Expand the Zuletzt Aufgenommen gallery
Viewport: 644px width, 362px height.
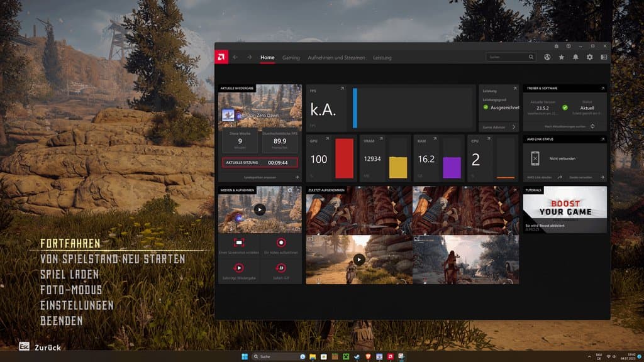[514, 190]
